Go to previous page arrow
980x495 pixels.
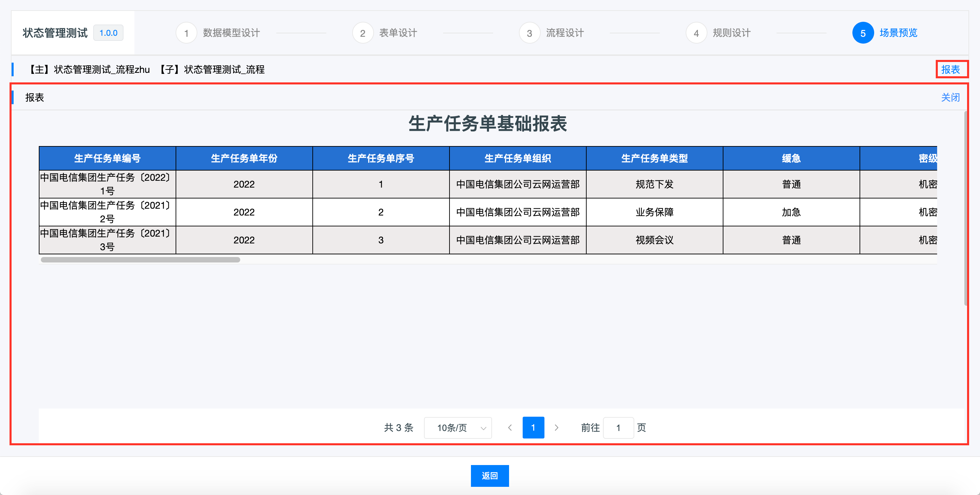pos(510,428)
